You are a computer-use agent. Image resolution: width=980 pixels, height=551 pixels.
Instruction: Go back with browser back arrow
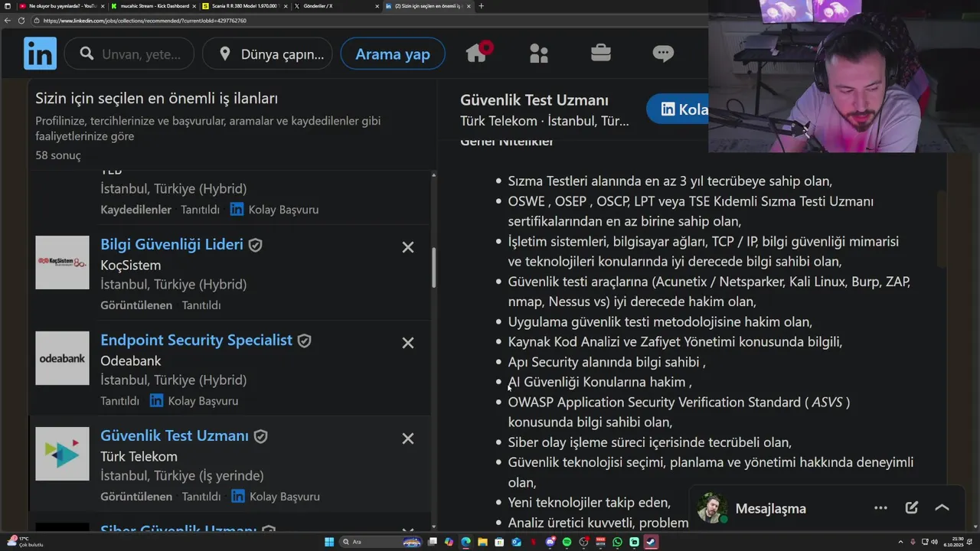8,21
